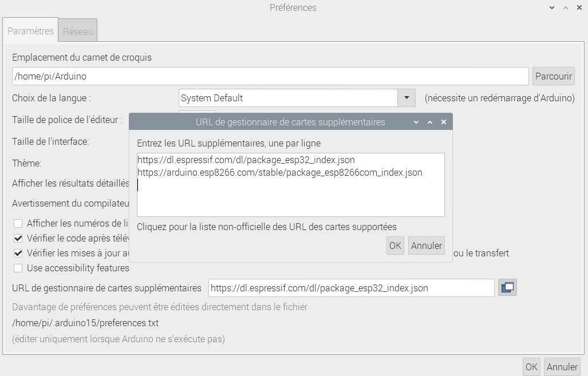Enable the line numbers display checkbox
The width and height of the screenshot is (588, 376).
point(18,223)
